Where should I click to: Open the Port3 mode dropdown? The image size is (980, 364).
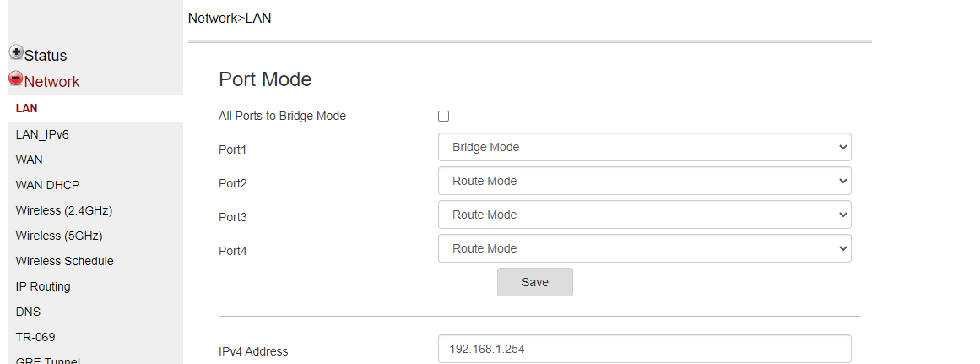(x=644, y=215)
